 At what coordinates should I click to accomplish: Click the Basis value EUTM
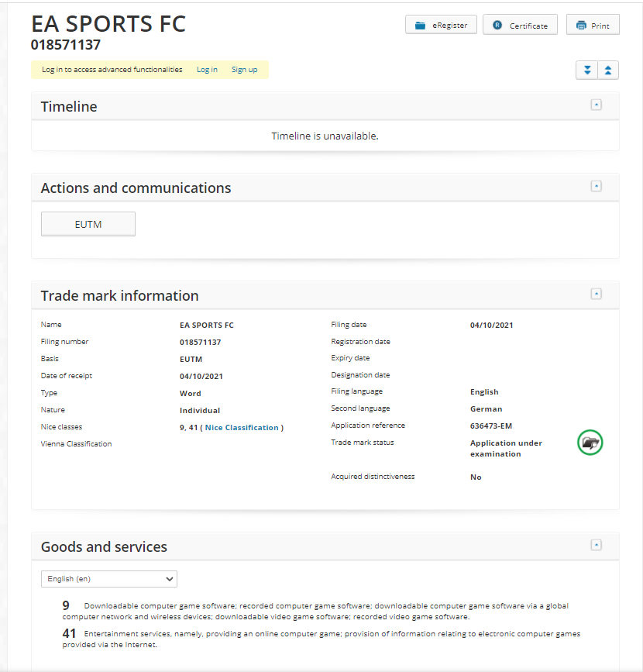(191, 359)
